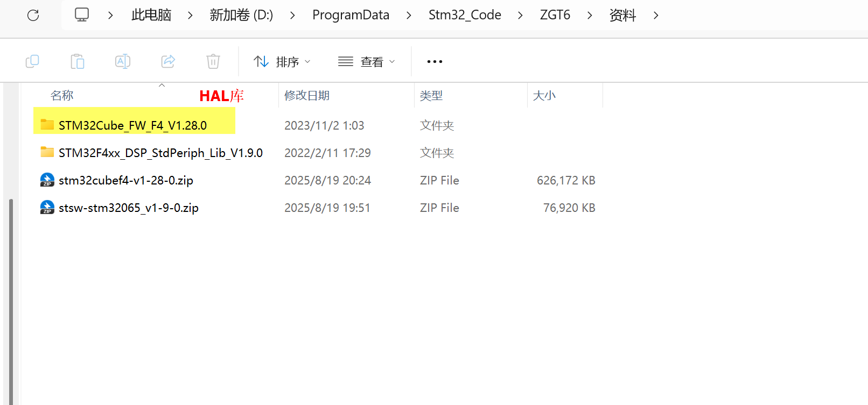The height and width of the screenshot is (405, 868).
Task: Navigate to Stm32_Code in address bar
Action: [x=465, y=15]
